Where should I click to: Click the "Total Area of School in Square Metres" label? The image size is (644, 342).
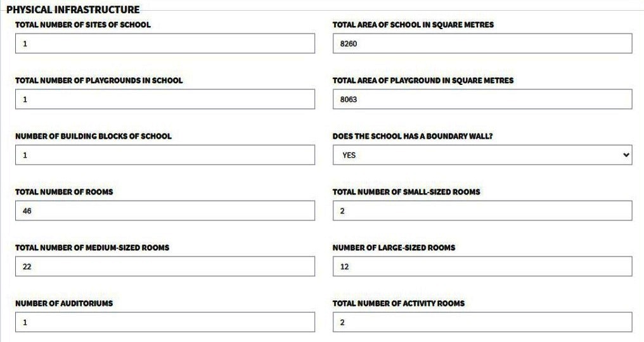point(413,25)
